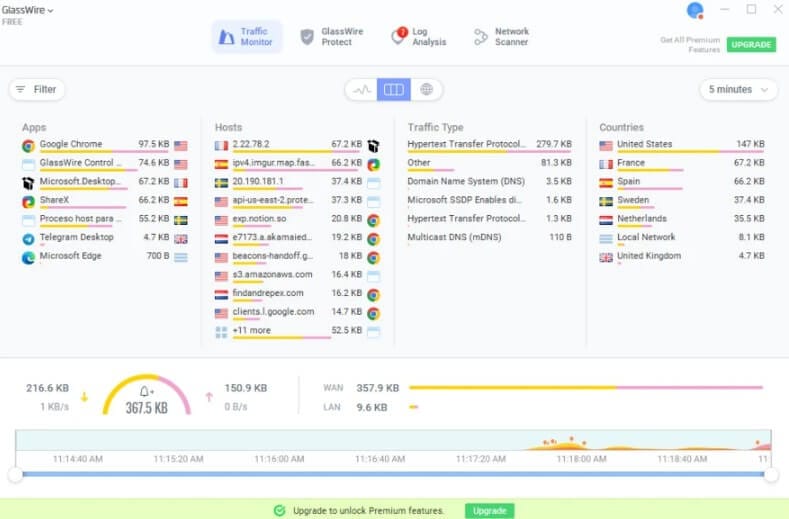Click the Chrome icon beside exp.notion.so
Viewport: 789px width, 519px height.
(373, 220)
